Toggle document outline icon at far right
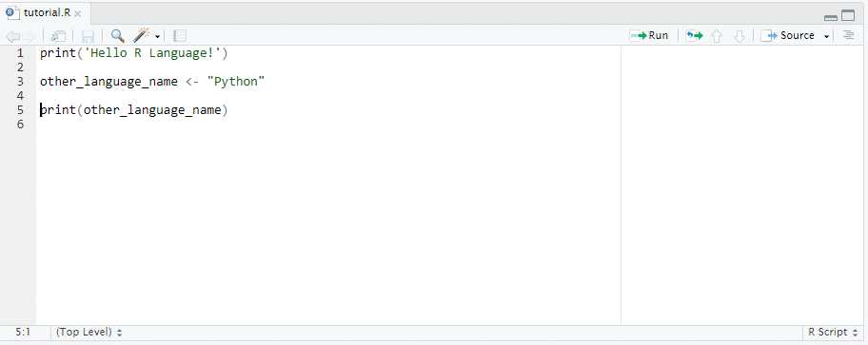The height and width of the screenshot is (345, 868). (848, 35)
